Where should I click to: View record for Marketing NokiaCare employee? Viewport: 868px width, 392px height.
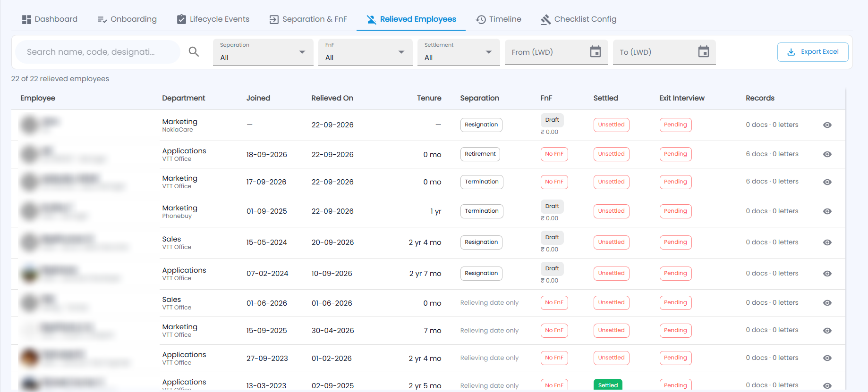click(x=827, y=125)
